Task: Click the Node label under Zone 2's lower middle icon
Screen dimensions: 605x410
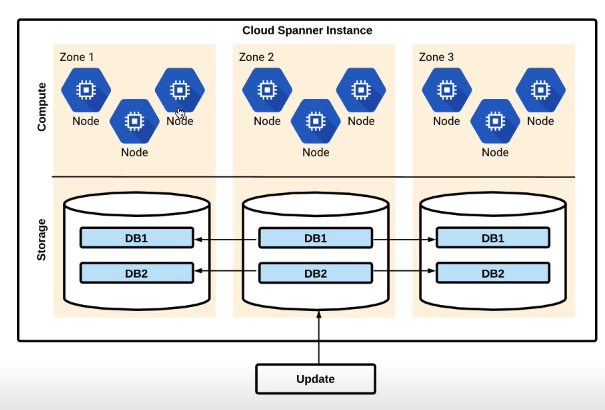Action: click(x=316, y=152)
